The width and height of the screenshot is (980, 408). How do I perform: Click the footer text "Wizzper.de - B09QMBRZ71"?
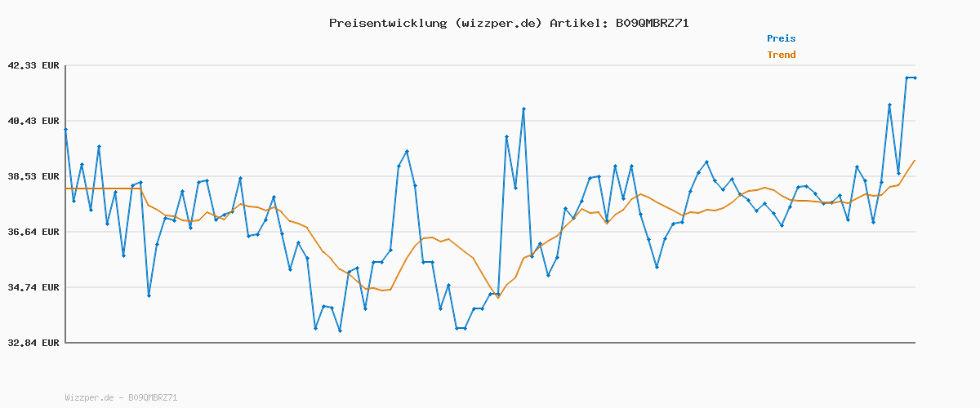(121, 397)
